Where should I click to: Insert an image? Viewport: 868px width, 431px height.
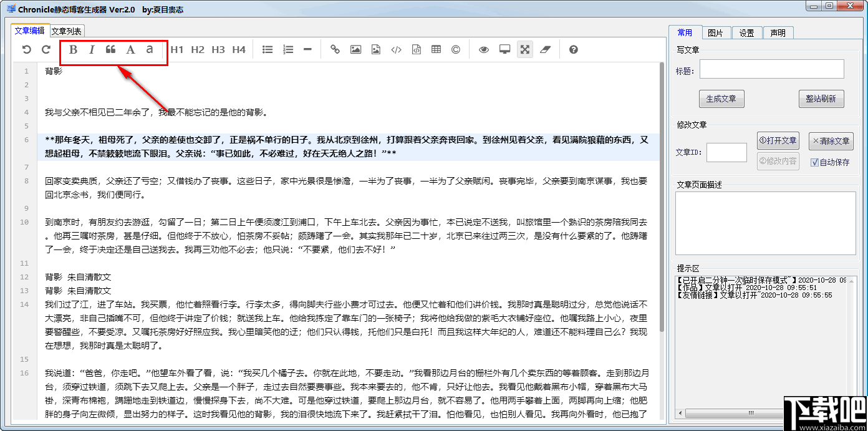[x=355, y=49]
